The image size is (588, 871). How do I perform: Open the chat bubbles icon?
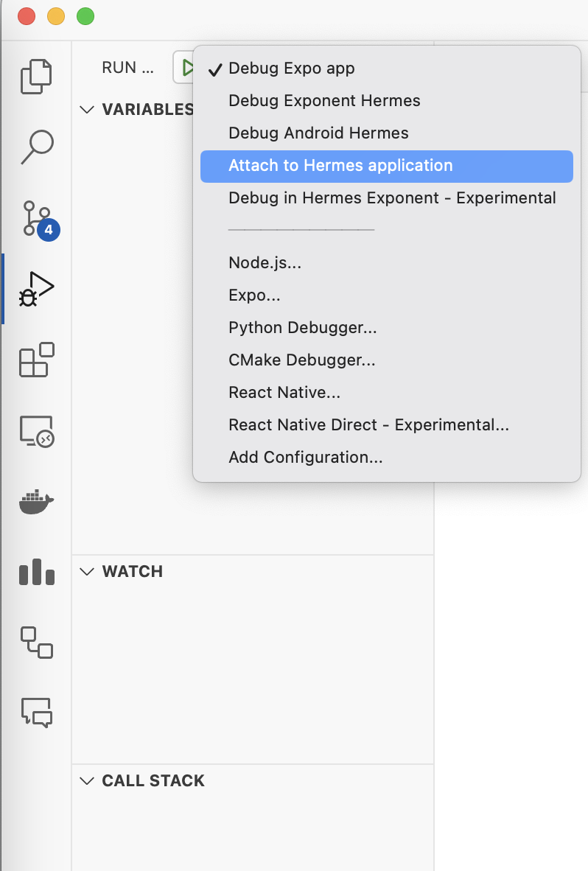[37, 713]
